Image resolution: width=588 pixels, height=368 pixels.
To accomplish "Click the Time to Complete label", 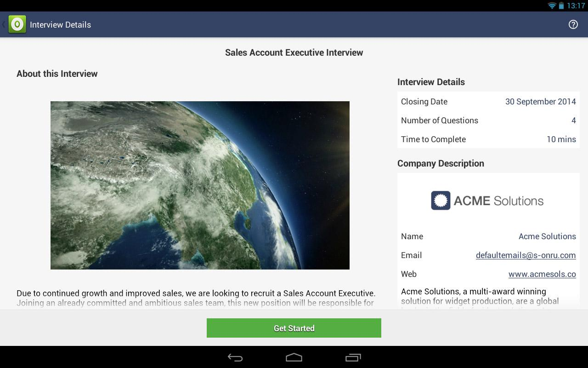I will tap(433, 139).
